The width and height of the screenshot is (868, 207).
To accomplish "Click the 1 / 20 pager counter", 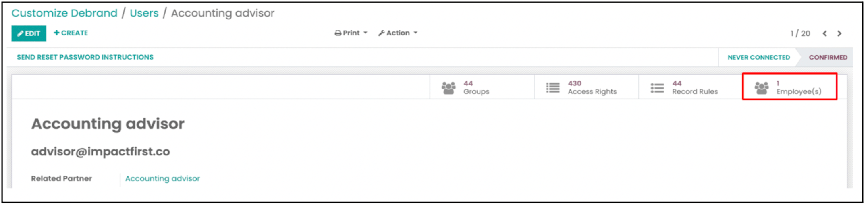I will click(x=800, y=34).
